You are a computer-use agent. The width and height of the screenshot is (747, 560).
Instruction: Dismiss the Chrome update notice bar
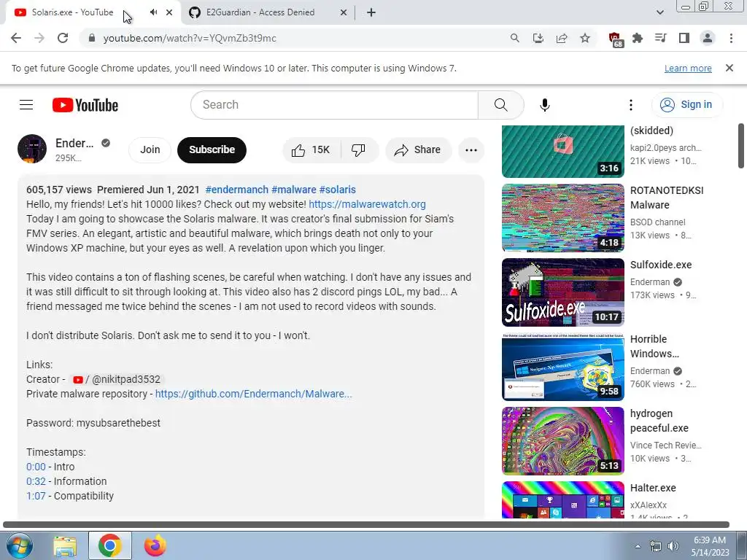pos(729,68)
